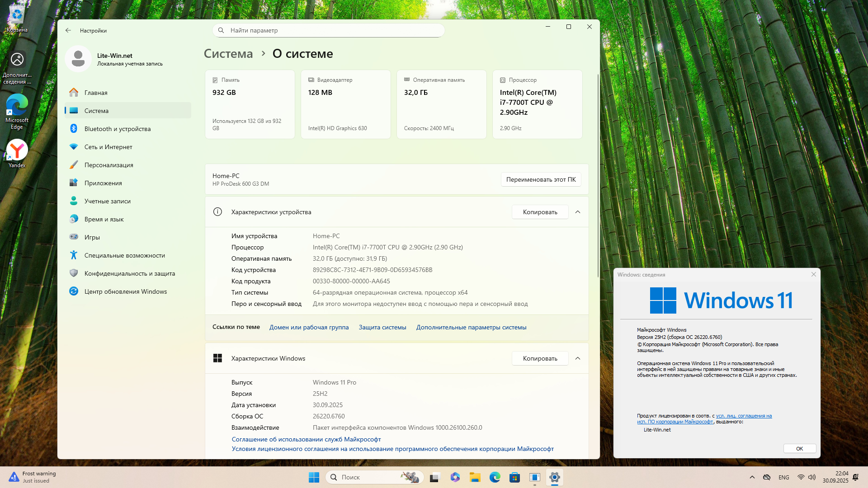The image size is (868, 488).
Task: Click the back arrow in Settings header
Action: (68, 30)
